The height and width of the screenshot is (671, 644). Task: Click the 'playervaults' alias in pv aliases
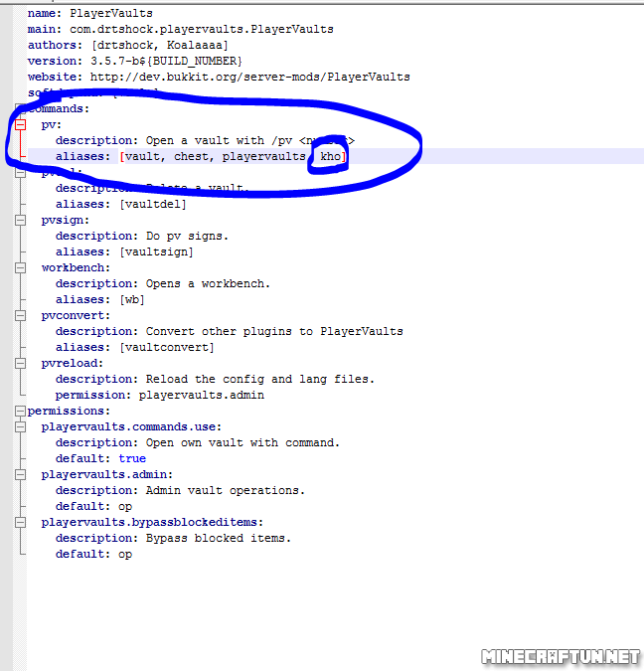[x=263, y=156]
